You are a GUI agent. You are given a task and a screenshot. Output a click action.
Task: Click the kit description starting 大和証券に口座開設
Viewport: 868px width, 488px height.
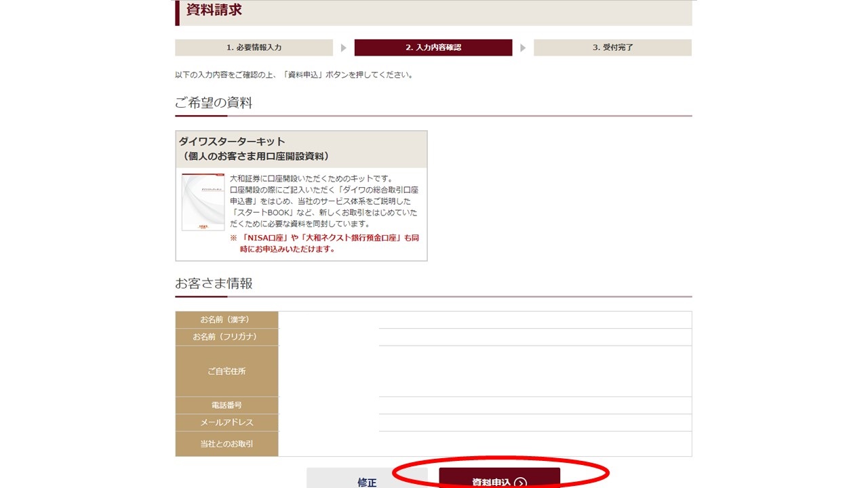(x=324, y=201)
